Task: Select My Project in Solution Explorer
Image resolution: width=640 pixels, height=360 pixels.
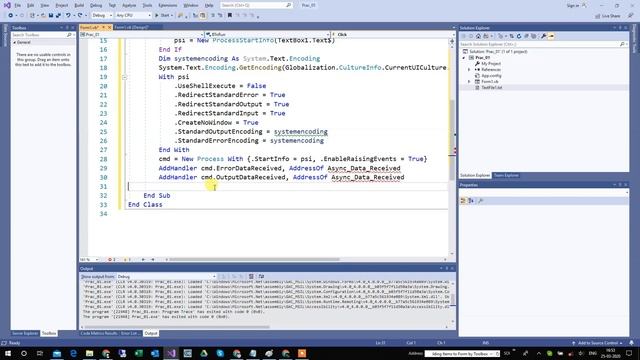Action: (x=490, y=64)
